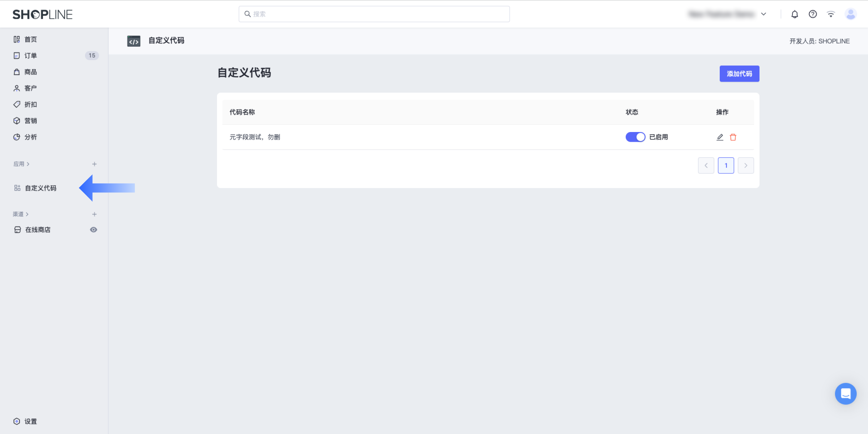Open the live chat bubble

tap(846, 393)
